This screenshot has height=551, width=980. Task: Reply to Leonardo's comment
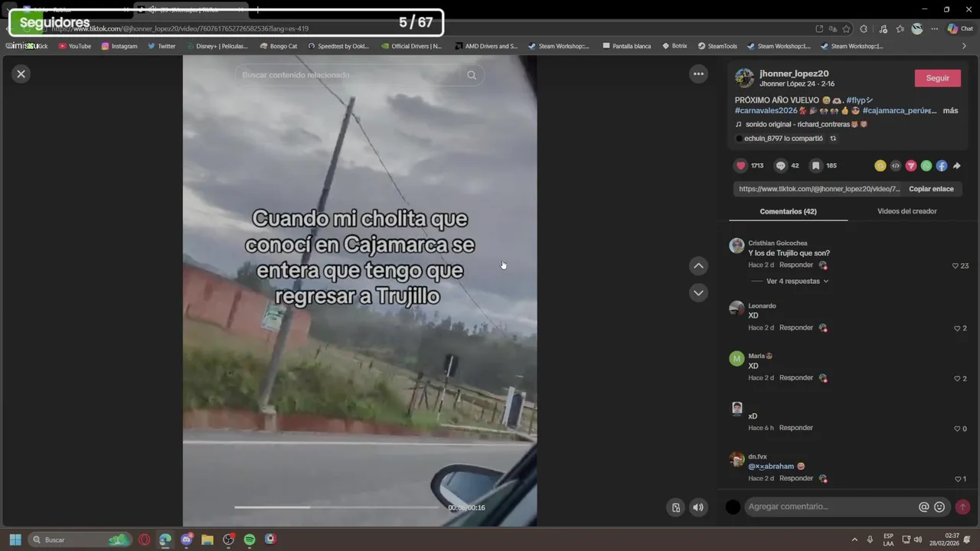pyautogui.click(x=796, y=328)
